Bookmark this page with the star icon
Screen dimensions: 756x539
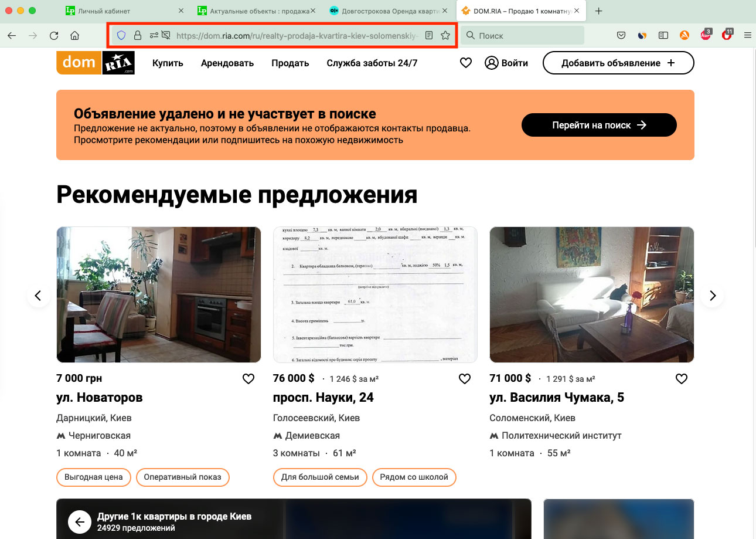point(445,35)
